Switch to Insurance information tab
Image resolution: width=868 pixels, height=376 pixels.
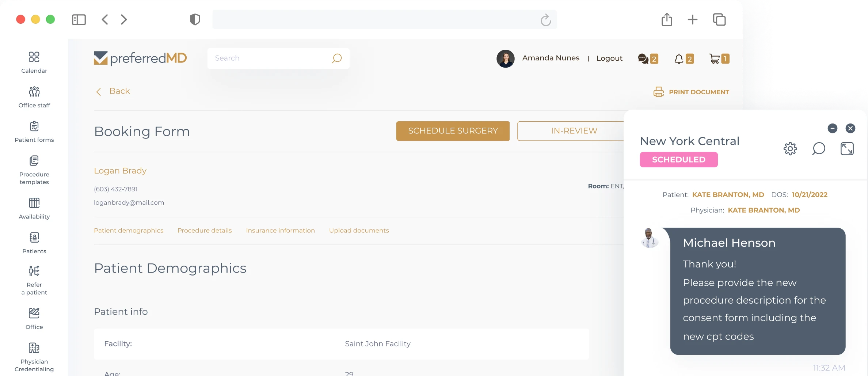(280, 231)
